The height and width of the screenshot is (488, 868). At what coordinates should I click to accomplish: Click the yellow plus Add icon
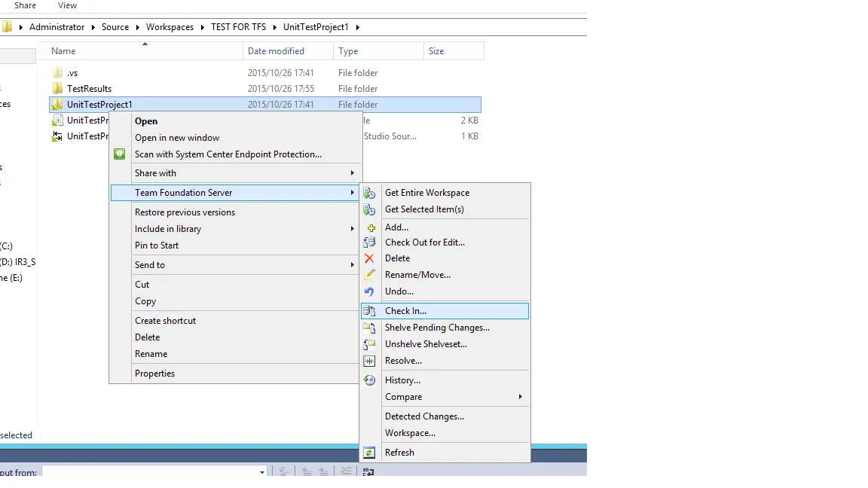click(x=371, y=228)
